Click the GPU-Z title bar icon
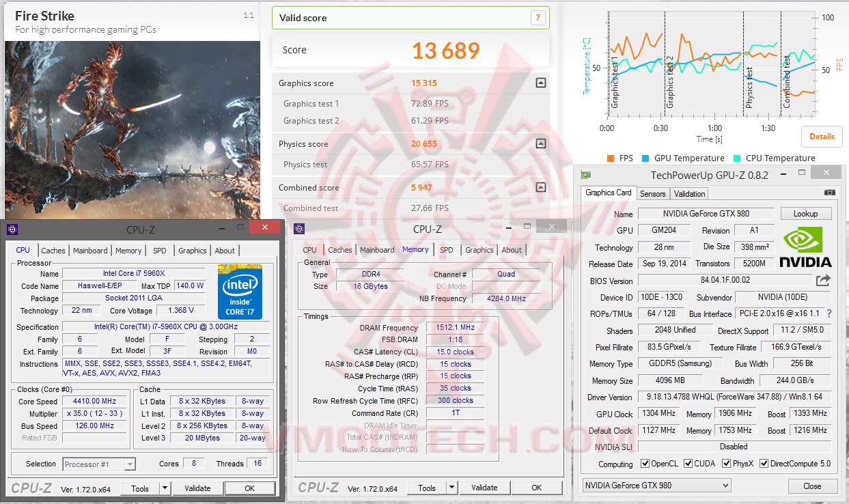849x504 pixels. pos(585,175)
